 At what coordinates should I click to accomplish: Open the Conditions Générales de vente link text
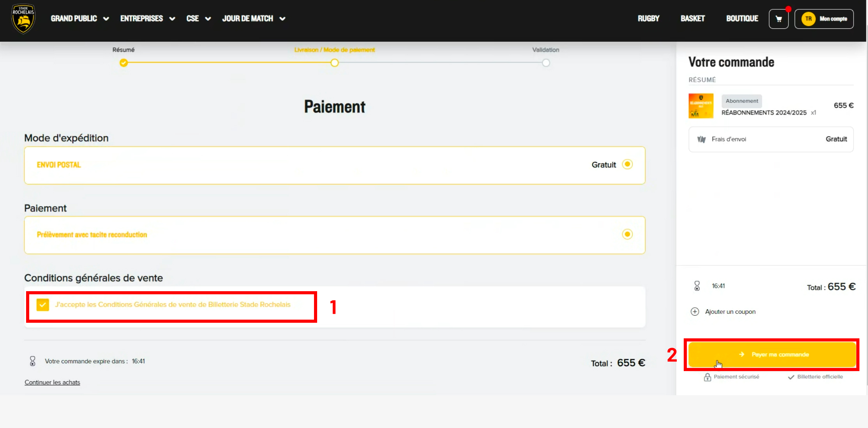(x=173, y=304)
